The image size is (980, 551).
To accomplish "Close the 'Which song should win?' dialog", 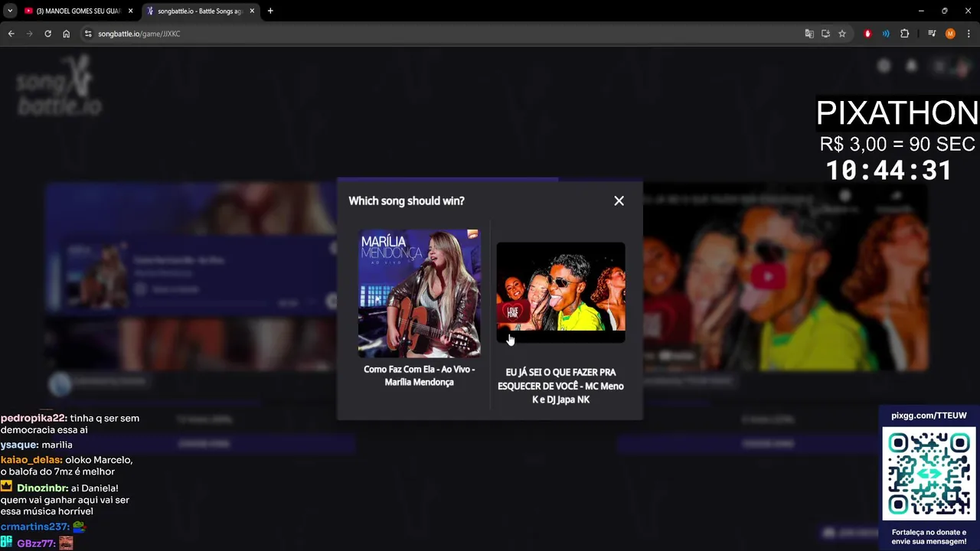I will coord(619,201).
